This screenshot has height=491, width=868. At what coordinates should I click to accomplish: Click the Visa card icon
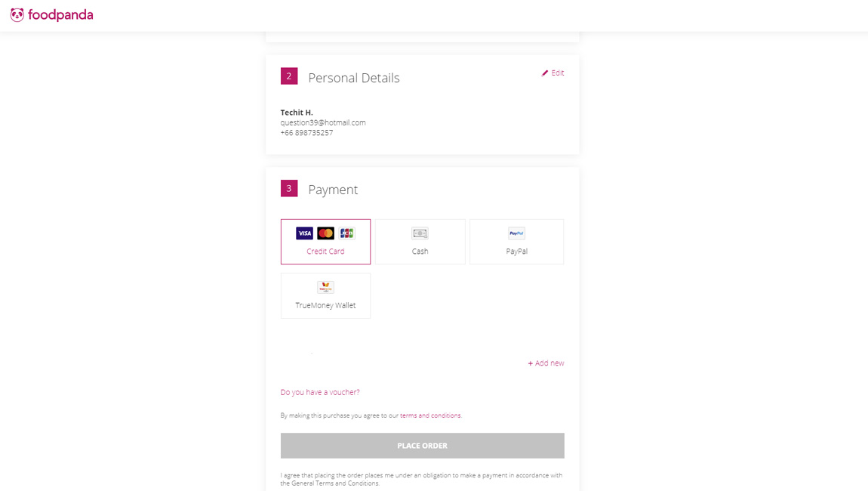point(304,233)
